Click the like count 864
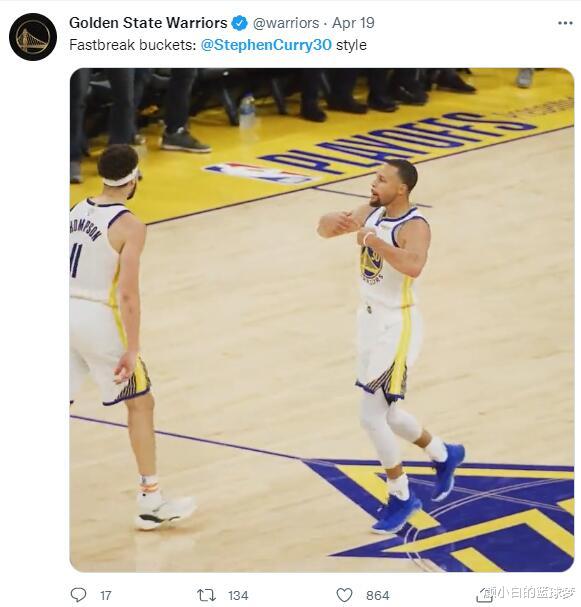581x607 pixels. coord(378,595)
